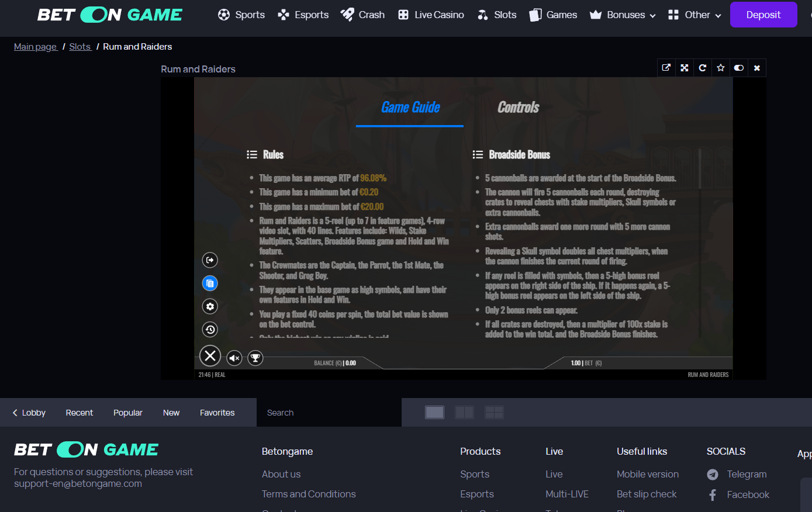Open Live Casino section
This screenshot has width=812, height=512.
[431, 15]
